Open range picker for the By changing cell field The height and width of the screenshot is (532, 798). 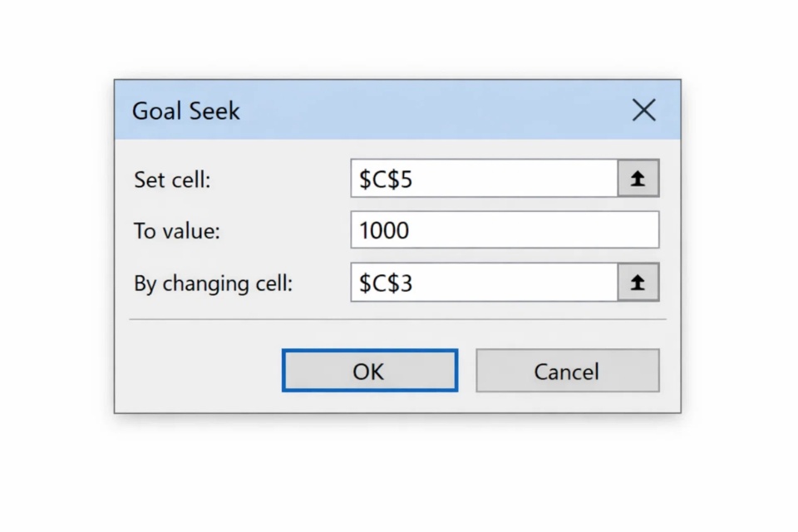pyautogui.click(x=638, y=283)
